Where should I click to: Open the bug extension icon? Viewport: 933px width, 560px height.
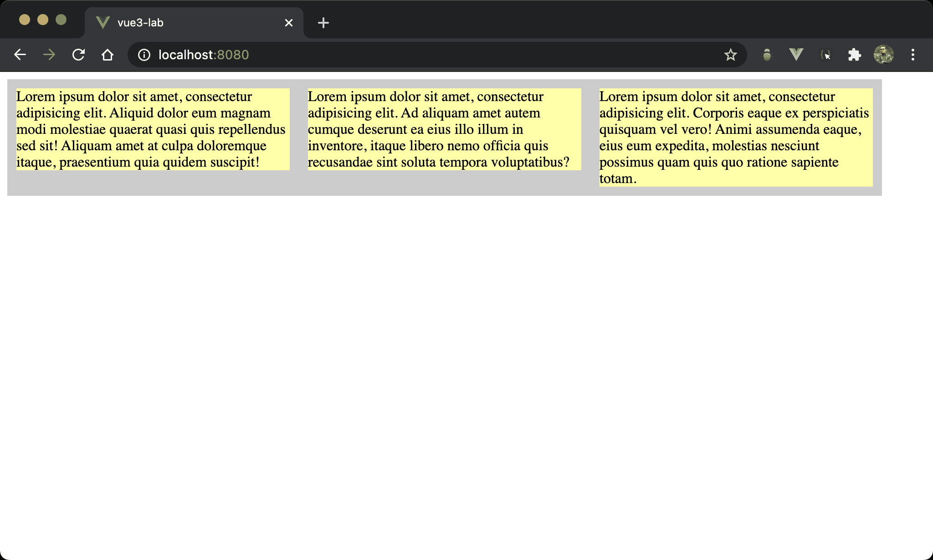click(x=767, y=55)
